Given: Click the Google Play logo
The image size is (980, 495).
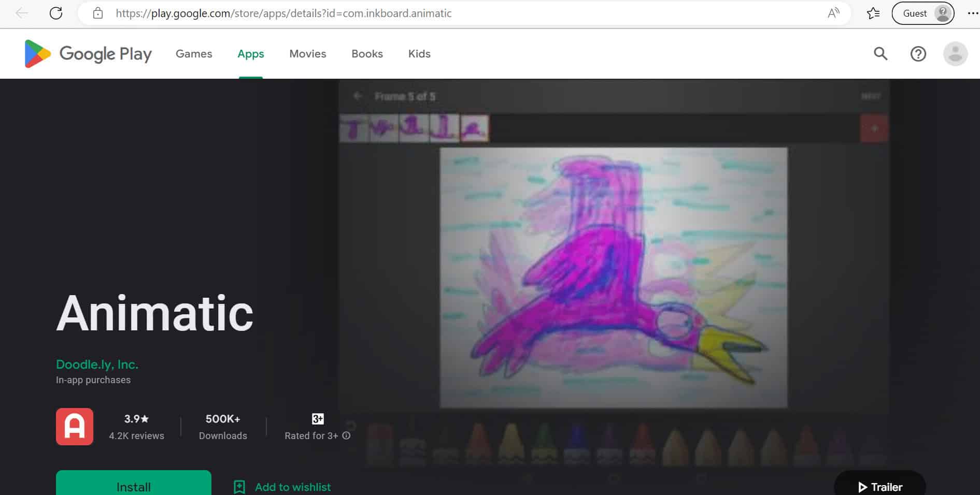Looking at the screenshot, I should point(88,54).
